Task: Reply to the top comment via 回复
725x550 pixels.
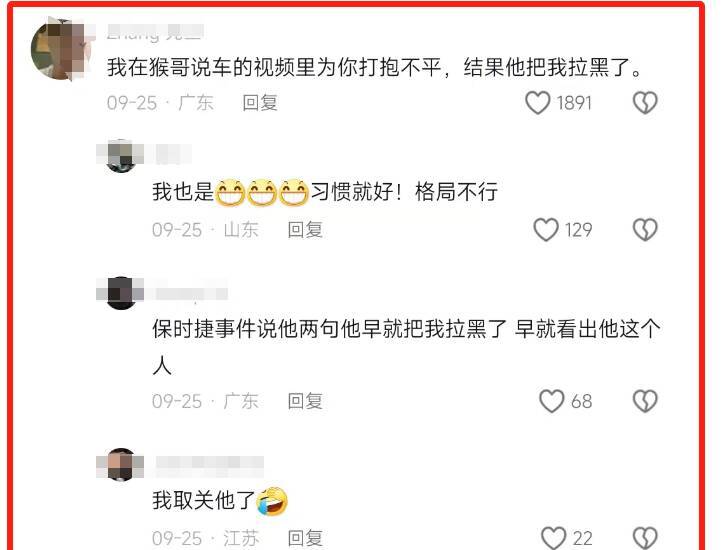Action: click(x=260, y=103)
